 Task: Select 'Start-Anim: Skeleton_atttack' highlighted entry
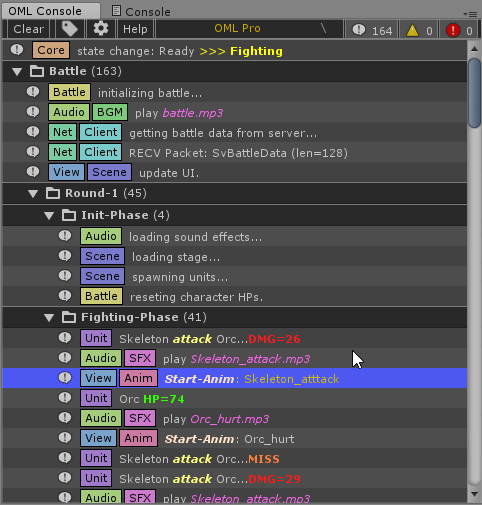[x=235, y=378]
